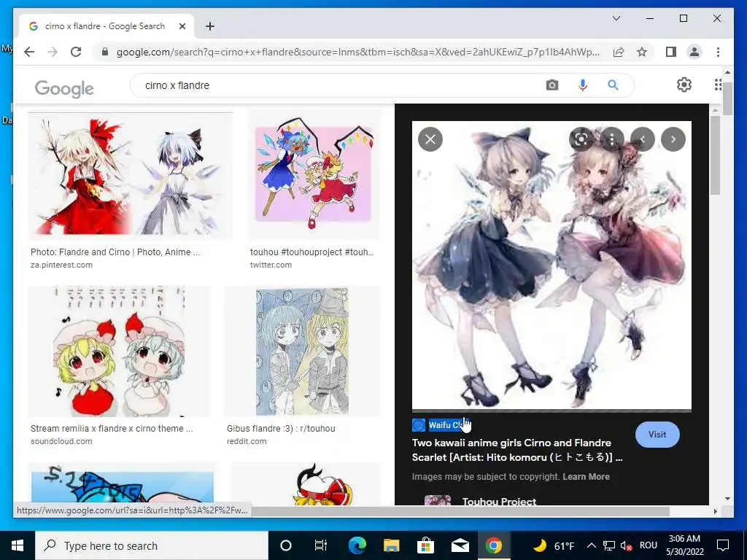Switch ROU input language

[x=648, y=545]
